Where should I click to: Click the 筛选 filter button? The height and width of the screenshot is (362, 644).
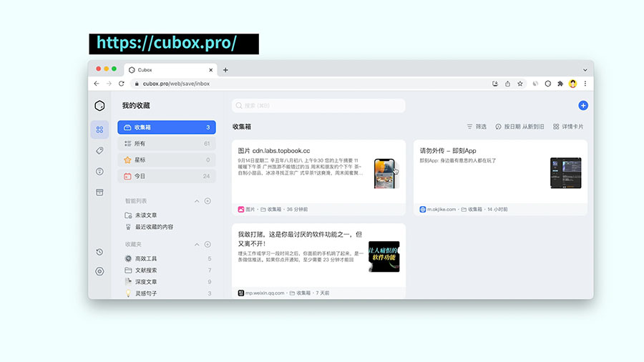[x=477, y=127]
